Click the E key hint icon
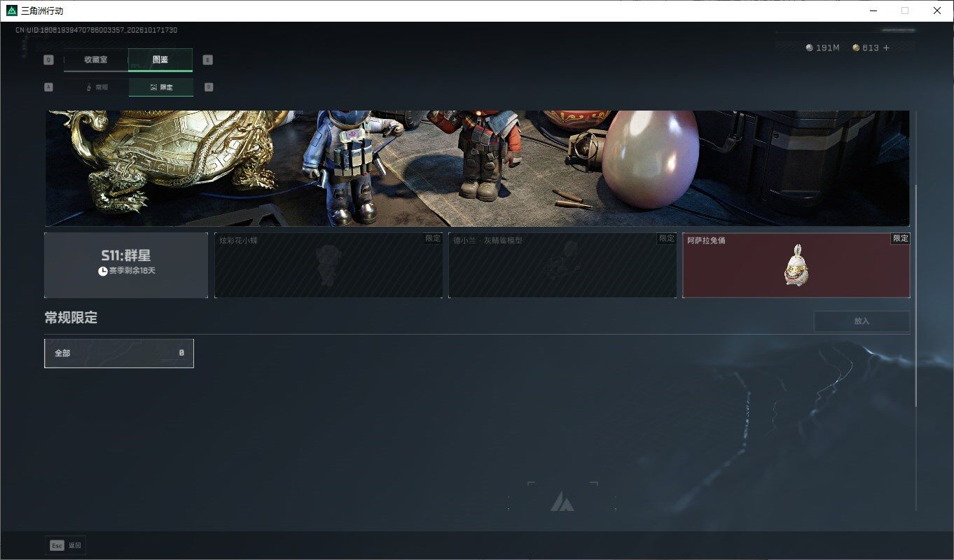The image size is (954, 560). (x=208, y=59)
